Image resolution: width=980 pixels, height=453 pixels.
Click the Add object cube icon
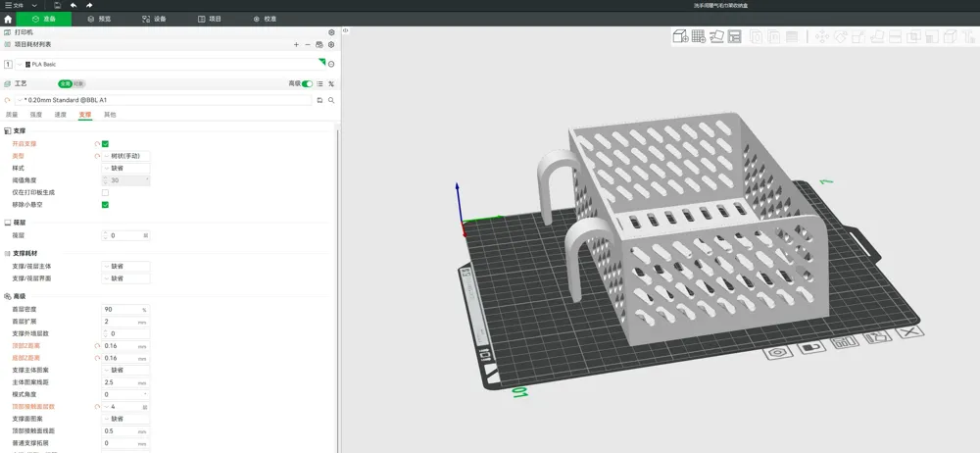(x=681, y=37)
